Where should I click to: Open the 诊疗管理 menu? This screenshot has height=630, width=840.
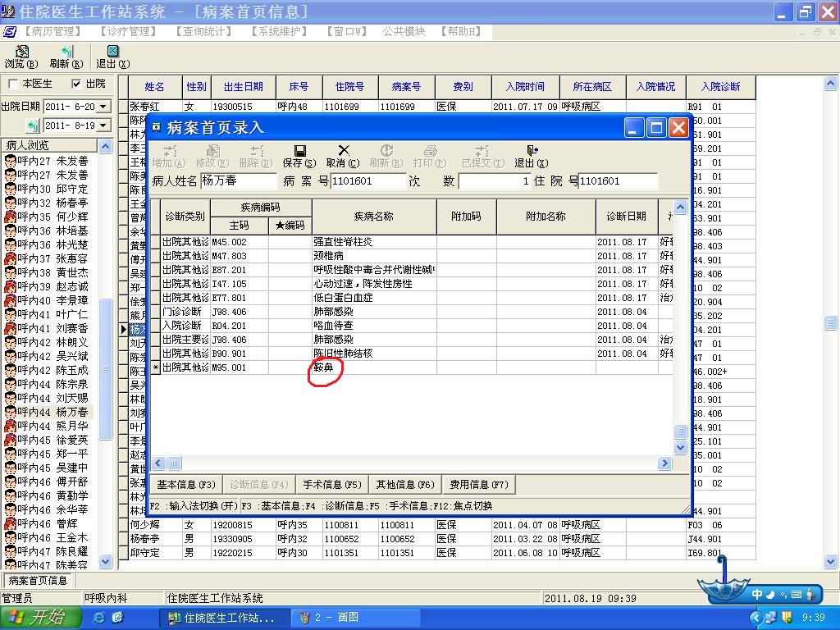pos(128,32)
